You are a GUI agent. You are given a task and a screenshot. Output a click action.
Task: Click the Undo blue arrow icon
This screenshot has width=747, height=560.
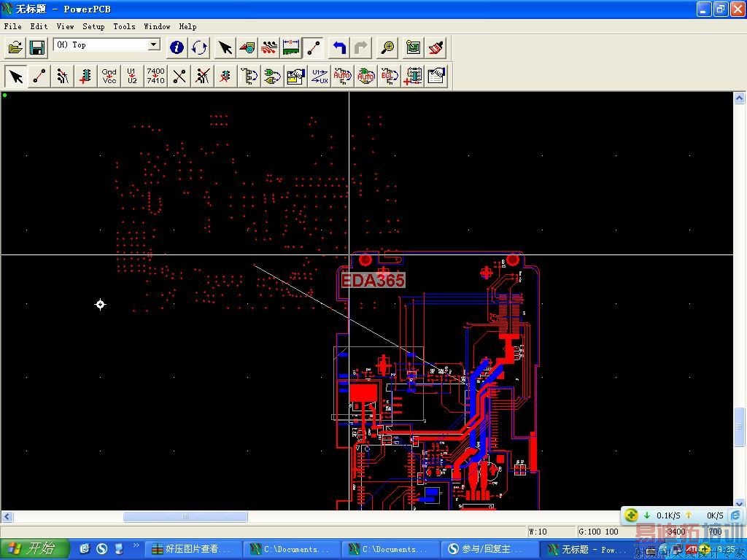(x=338, y=48)
